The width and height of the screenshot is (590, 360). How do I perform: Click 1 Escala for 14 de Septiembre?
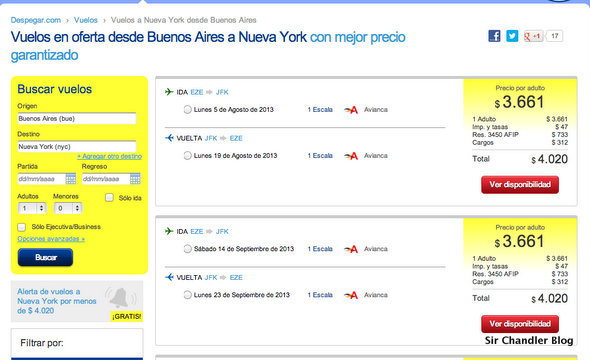coord(320,249)
